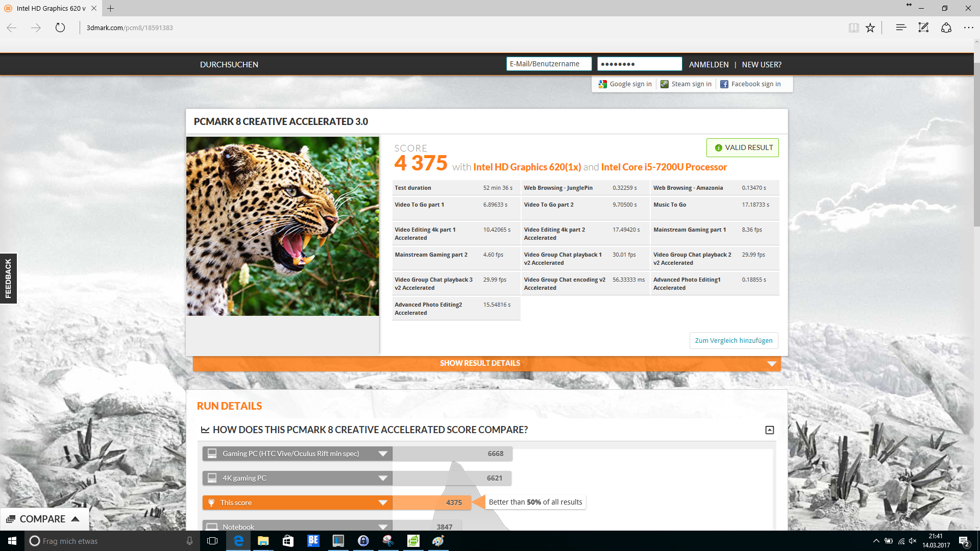The width and height of the screenshot is (980, 551).
Task: Expand the Gaming PC comparison dropdown
Action: click(382, 454)
